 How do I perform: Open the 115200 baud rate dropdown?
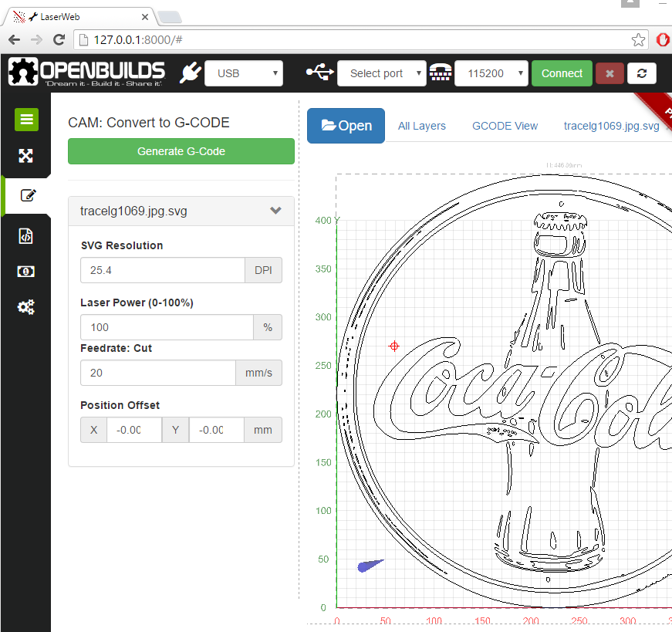(x=491, y=73)
